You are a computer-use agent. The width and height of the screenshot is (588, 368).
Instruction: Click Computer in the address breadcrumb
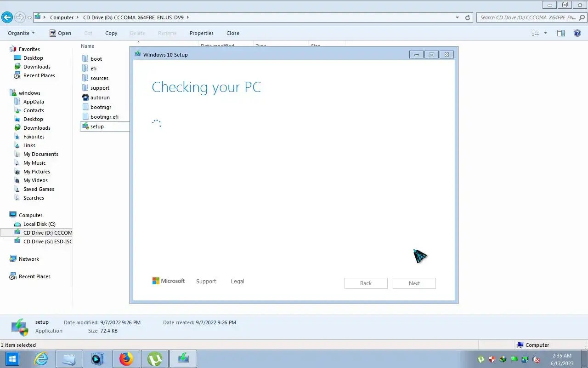(x=62, y=17)
